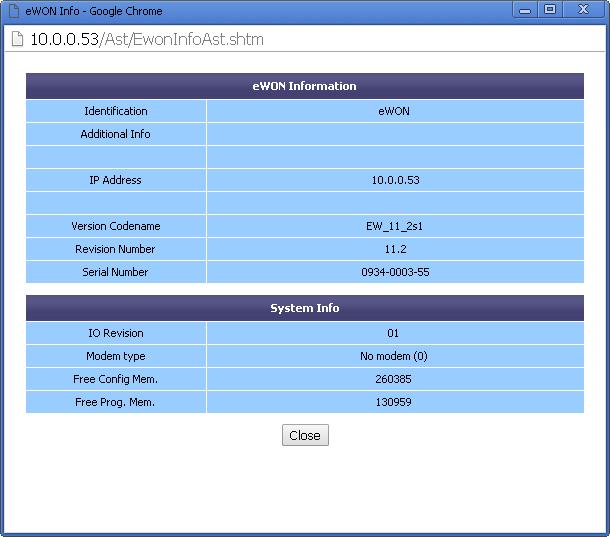
Task: Click the 'IP Address' label cell
Action: click(x=116, y=180)
